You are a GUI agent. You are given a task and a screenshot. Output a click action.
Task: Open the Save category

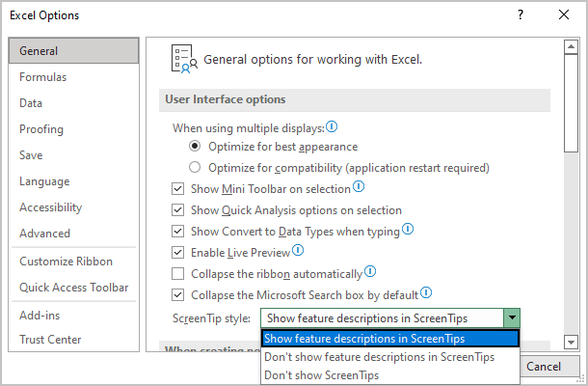click(x=74, y=155)
